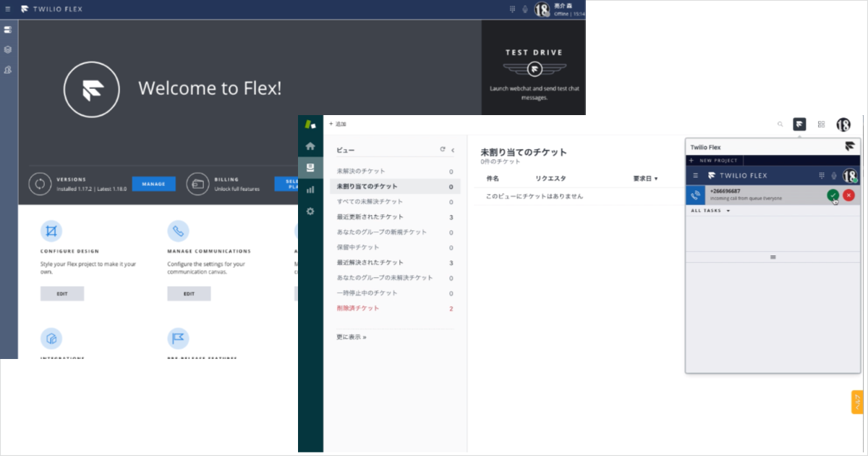The image size is (868, 456).
Task: Open ALL TASKS filter dropdown
Action: click(710, 211)
